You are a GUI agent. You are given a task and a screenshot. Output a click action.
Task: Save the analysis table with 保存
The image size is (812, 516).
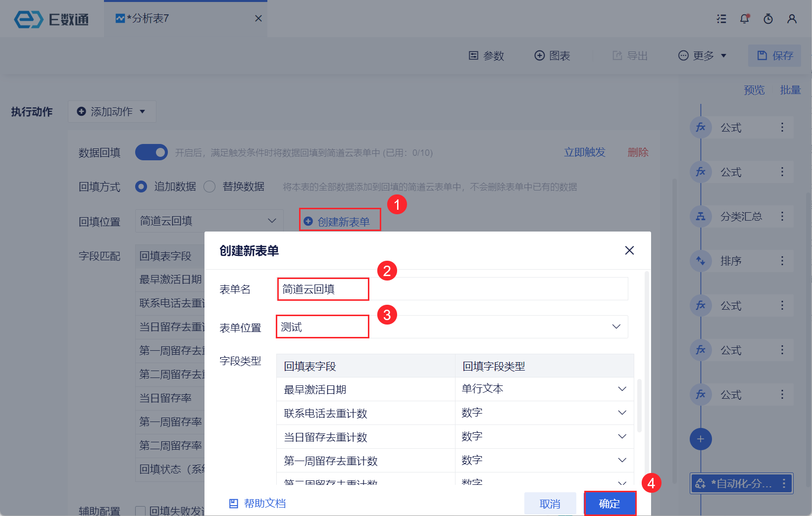(774, 55)
